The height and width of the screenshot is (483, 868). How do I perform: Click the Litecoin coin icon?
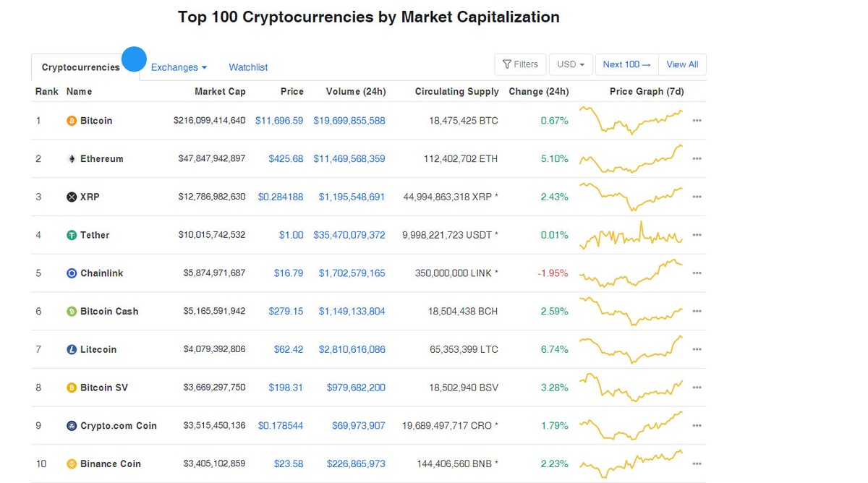coord(71,349)
